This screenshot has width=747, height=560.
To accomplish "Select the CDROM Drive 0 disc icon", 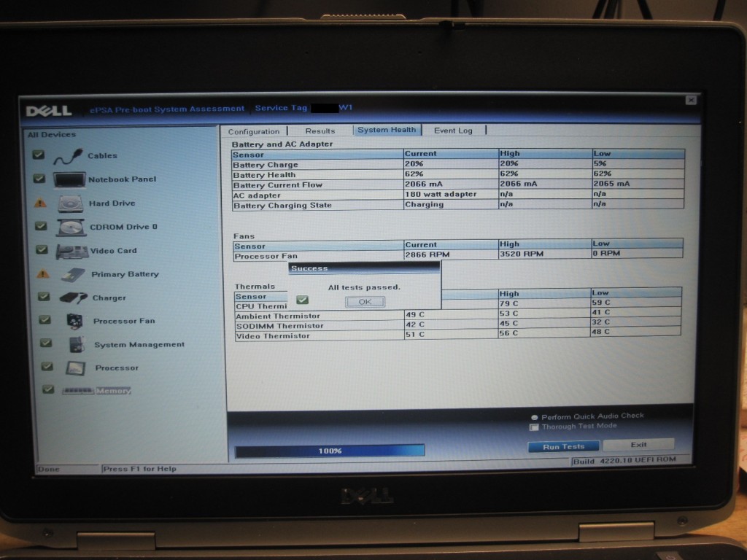I will pos(71,227).
